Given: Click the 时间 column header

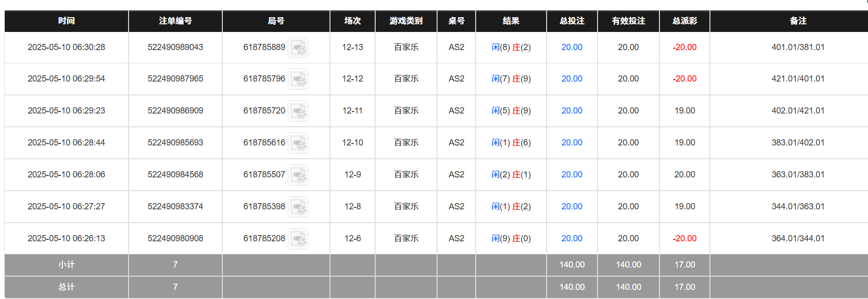Looking at the screenshot, I should tap(66, 21).
